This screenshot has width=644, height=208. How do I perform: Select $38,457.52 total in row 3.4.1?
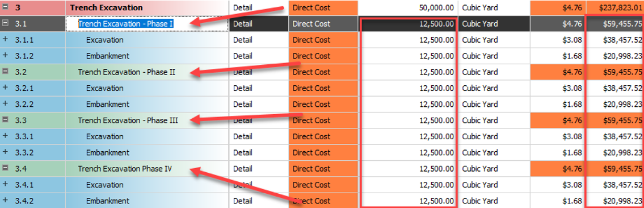[615, 185]
